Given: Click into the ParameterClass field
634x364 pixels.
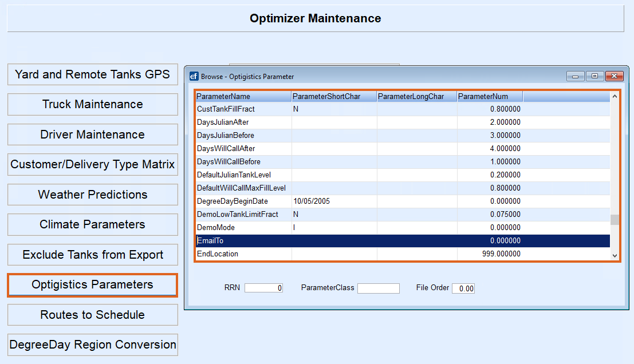Looking at the screenshot, I should pyautogui.click(x=378, y=288).
